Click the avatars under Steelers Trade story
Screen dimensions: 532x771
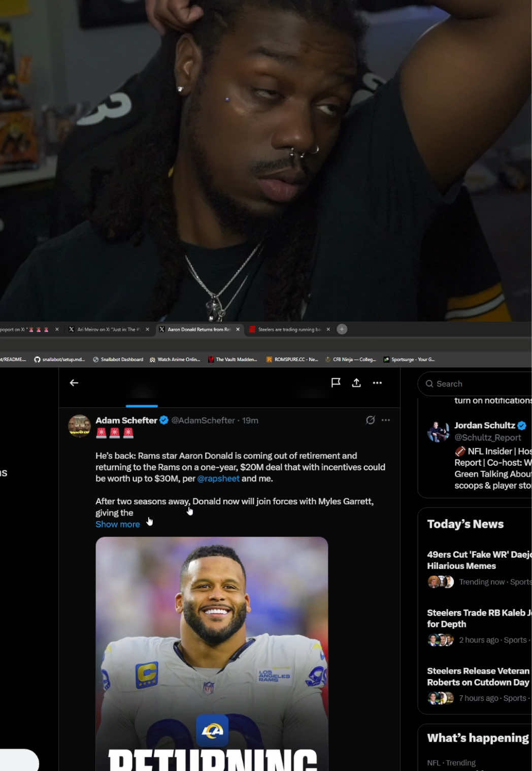(441, 640)
